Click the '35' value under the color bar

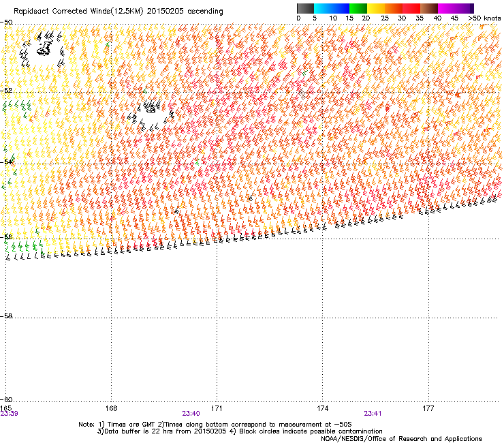click(x=420, y=18)
